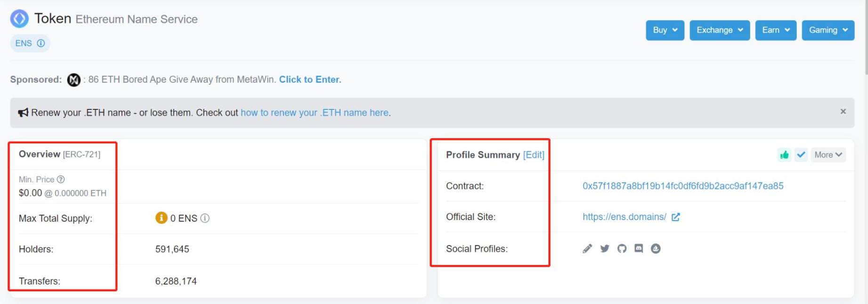This screenshot has height=304, width=868.
Task: Click the thumbs-up like toggle
Action: (784, 155)
